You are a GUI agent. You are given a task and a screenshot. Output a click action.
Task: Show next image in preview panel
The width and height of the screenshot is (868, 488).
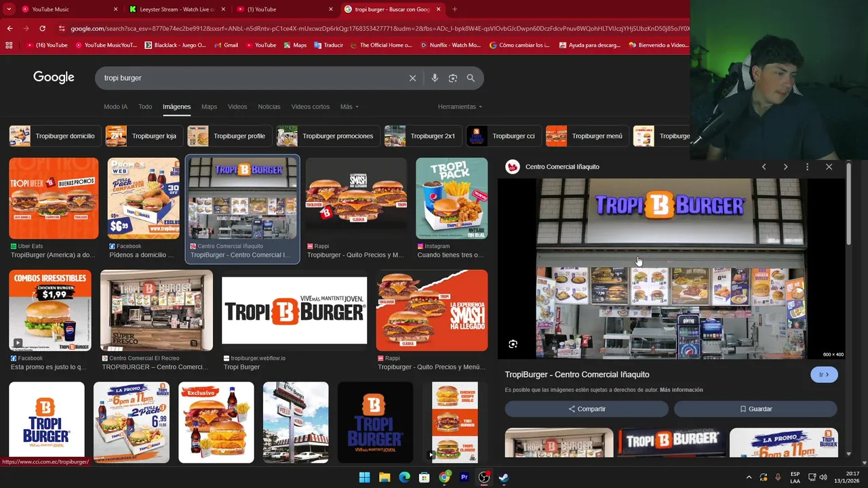click(x=785, y=167)
